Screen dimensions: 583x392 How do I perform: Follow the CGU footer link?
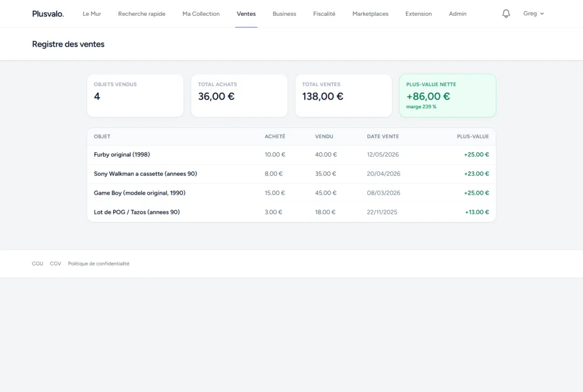click(x=37, y=263)
